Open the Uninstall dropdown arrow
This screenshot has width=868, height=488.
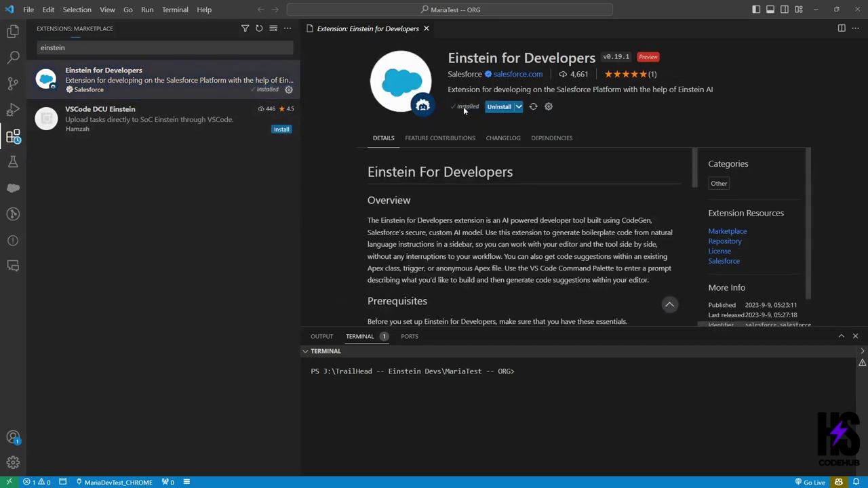518,106
